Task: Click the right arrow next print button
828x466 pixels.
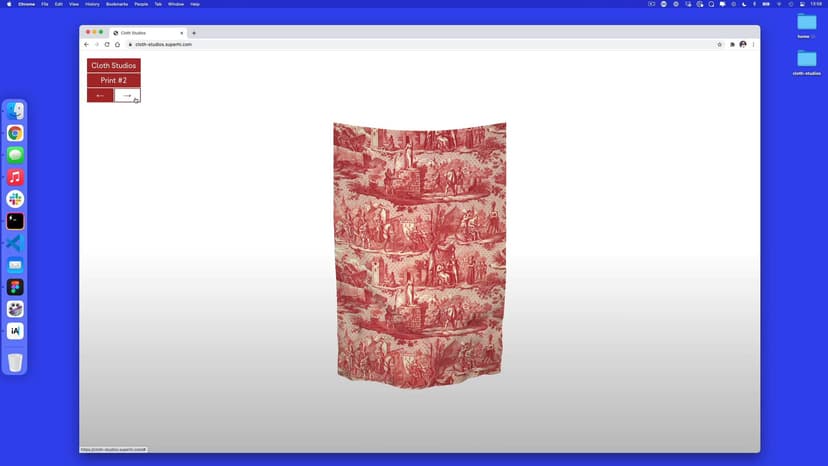Action: click(x=127, y=95)
